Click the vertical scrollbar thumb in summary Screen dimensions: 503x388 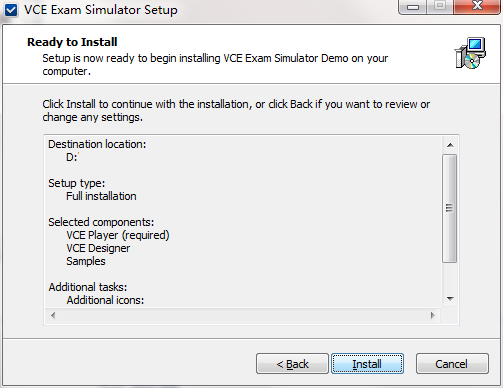click(x=450, y=208)
